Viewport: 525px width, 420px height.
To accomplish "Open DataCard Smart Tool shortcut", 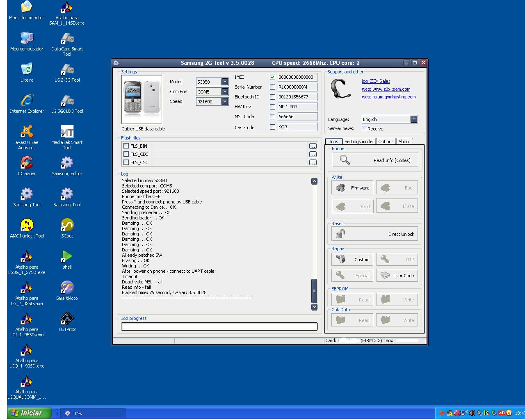I will click(x=67, y=44).
